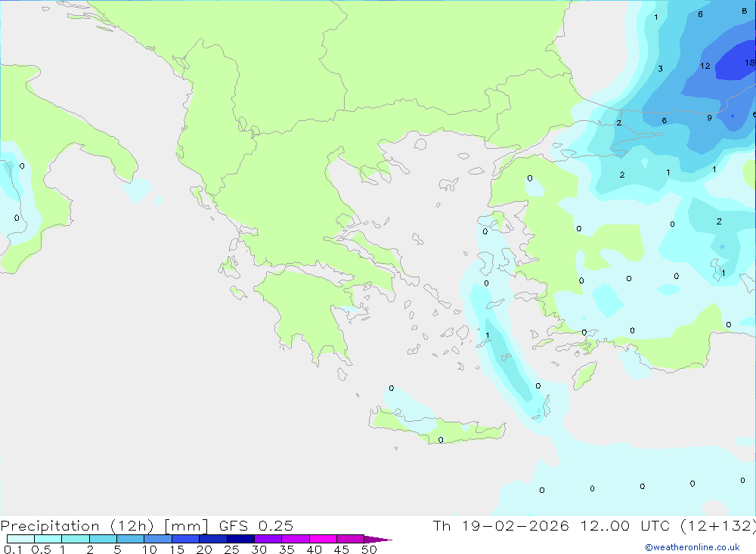Select the 35–40 mm violet legend box
Screen dimensions: 756x554
point(295,539)
